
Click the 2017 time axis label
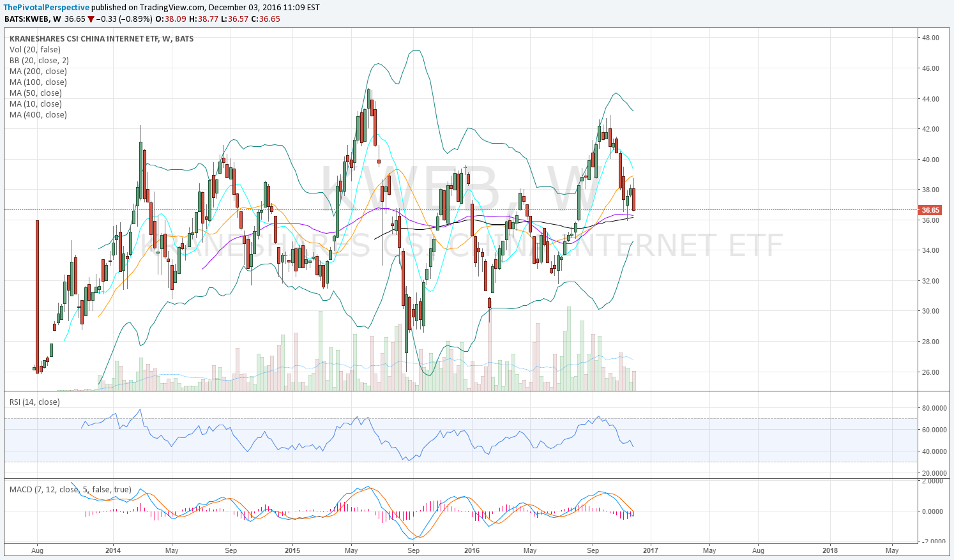tap(651, 550)
